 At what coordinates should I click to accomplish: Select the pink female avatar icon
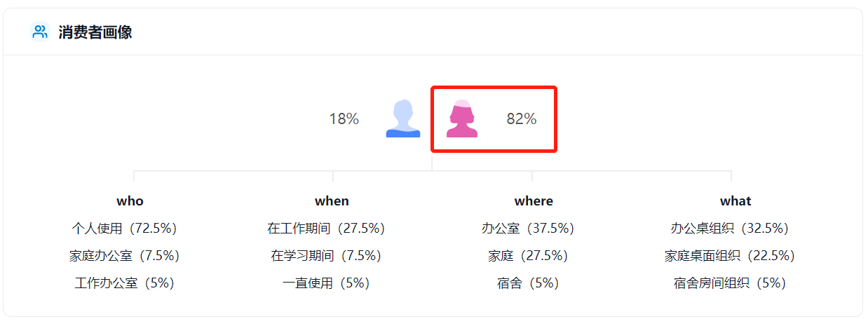click(462, 118)
